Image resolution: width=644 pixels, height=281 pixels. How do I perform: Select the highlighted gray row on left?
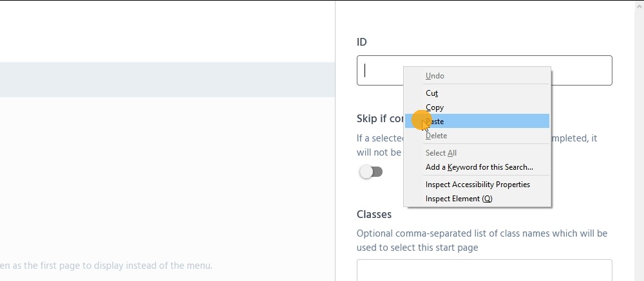pyautogui.click(x=167, y=80)
